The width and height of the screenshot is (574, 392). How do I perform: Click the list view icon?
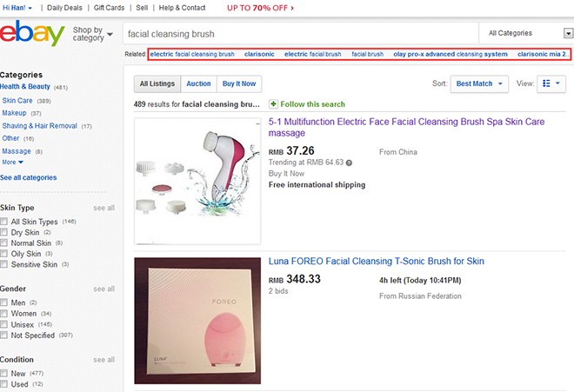tap(546, 83)
